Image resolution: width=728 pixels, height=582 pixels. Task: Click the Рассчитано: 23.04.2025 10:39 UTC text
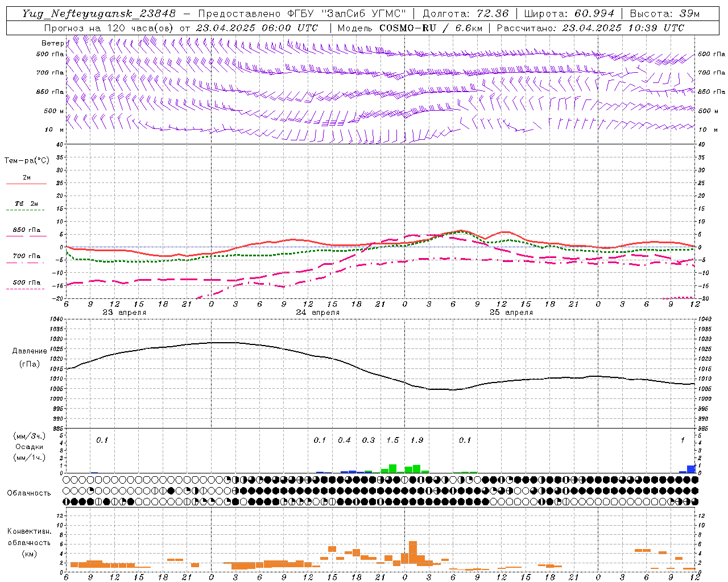(x=590, y=28)
